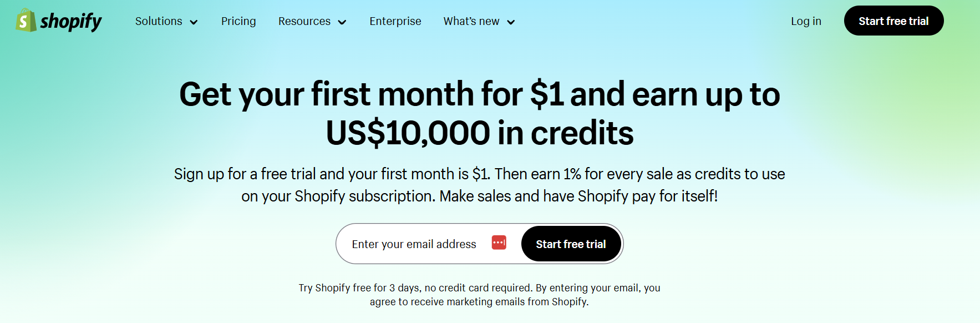Expand the chevron beside Solutions

pyautogui.click(x=194, y=22)
